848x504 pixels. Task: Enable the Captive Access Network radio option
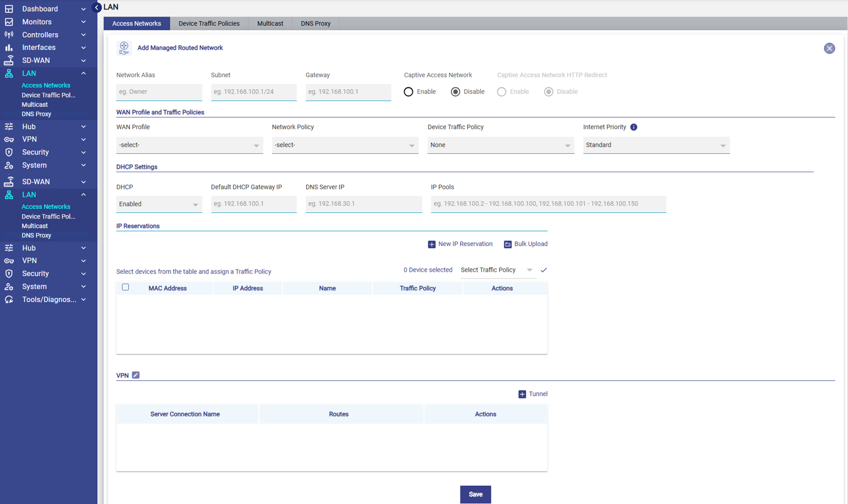[x=409, y=92]
